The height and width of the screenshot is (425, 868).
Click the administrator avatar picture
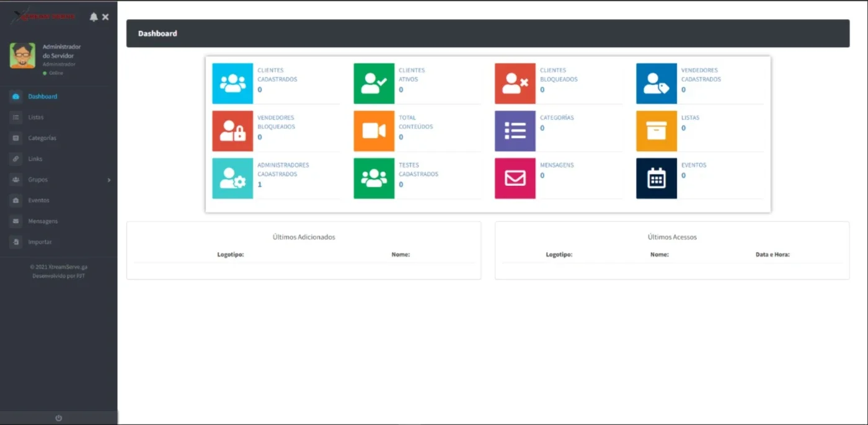coord(22,56)
